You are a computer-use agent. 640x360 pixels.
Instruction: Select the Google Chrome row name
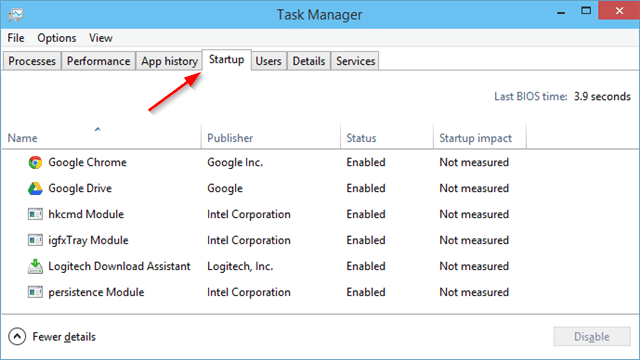(x=87, y=162)
